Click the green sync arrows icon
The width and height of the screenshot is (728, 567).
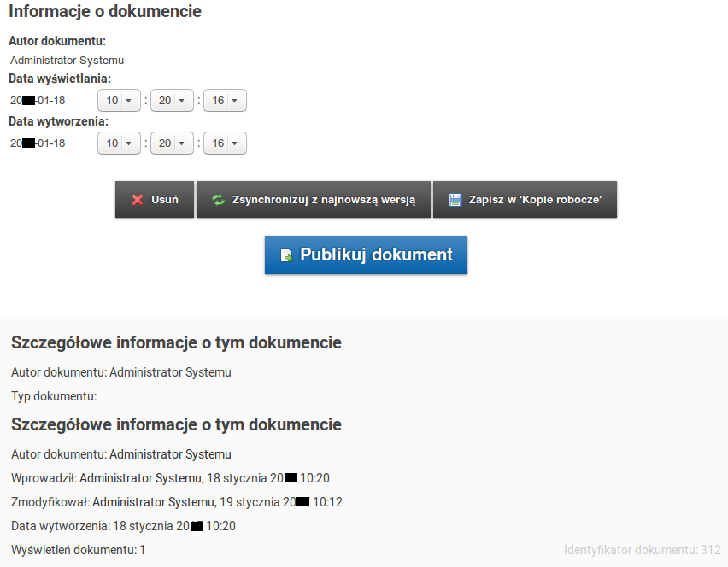click(x=218, y=200)
